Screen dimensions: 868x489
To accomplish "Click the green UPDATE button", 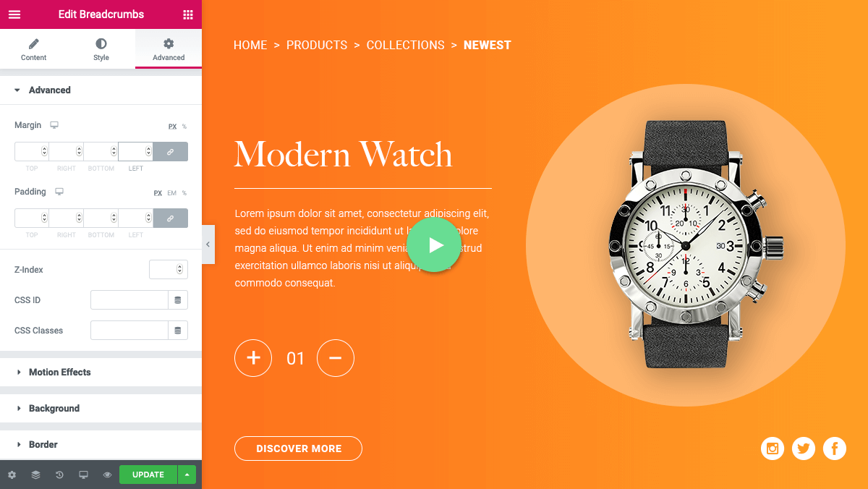I will pyautogui.click(x=148, y=475).
